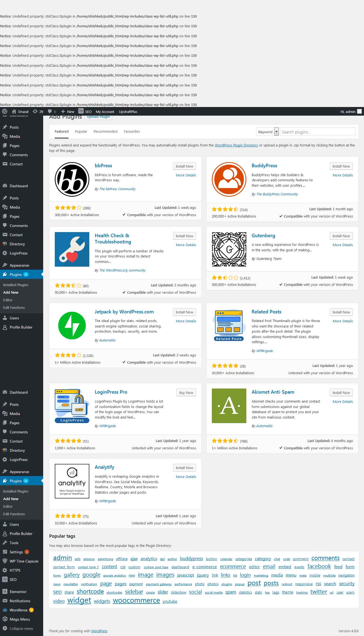Open Mega Menu in the sidebar
Image resolution: width=364 pixels, height=636 pixels.
(x=20, y=619)
